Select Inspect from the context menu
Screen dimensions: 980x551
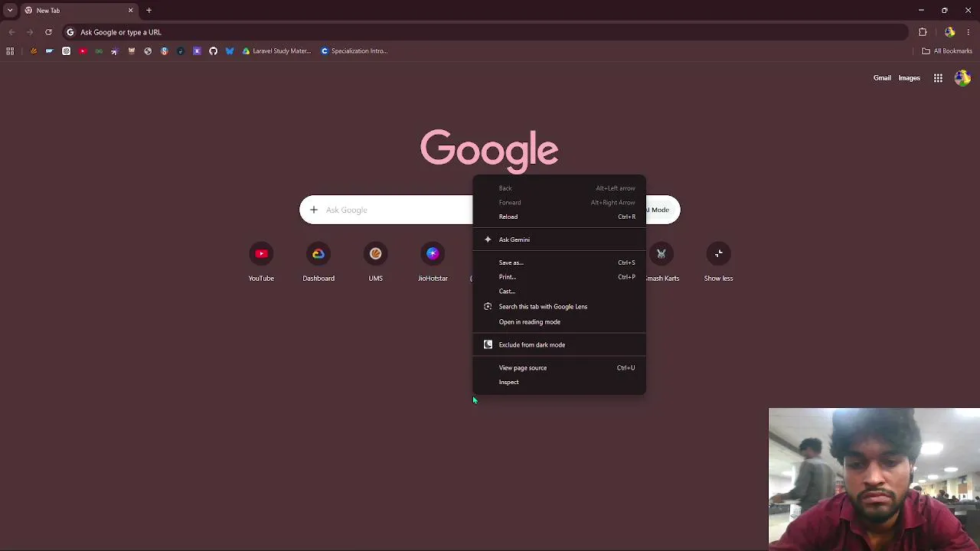559,382
